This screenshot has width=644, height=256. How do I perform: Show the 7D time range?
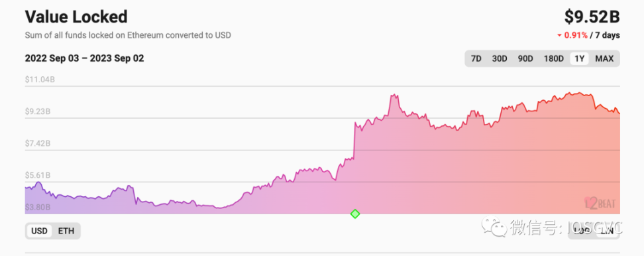pos(476,58)
